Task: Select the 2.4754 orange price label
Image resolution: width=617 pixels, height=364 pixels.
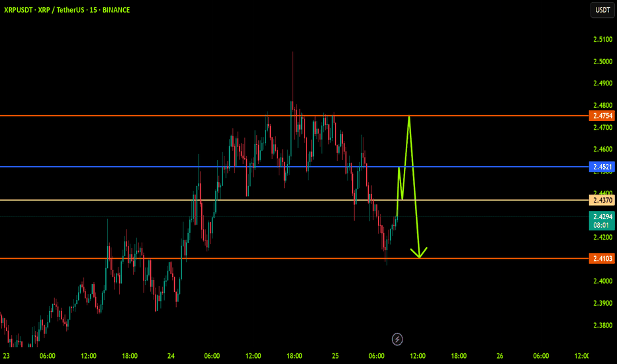Action: click(x=602, y=116)
